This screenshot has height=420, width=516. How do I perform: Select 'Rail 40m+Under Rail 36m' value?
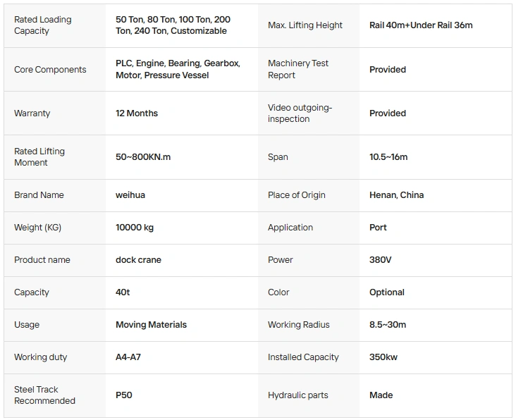tap(421, 25)
